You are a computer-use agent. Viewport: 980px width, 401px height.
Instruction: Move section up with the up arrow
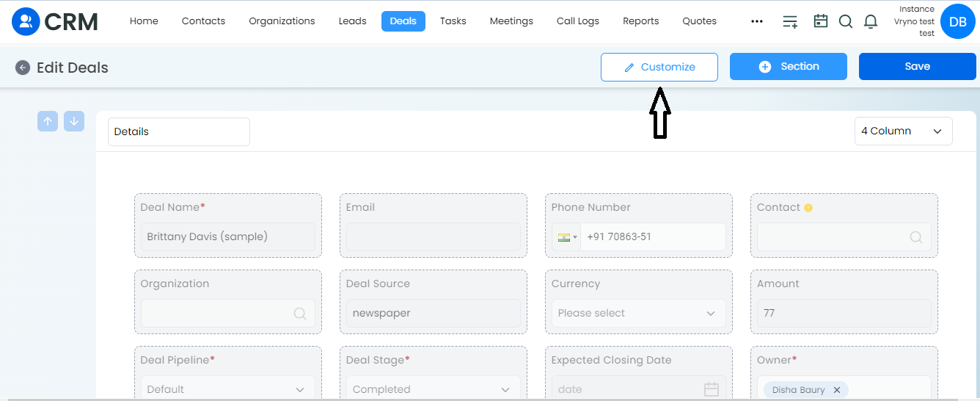pyautogui.click(x=48, y=121)
